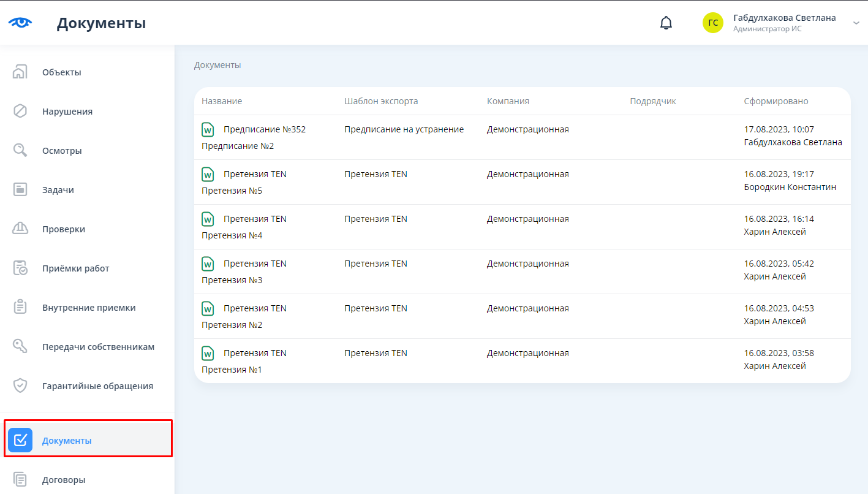
Task: Click the Нарушения sidebar icon
Action: point(20,112)
